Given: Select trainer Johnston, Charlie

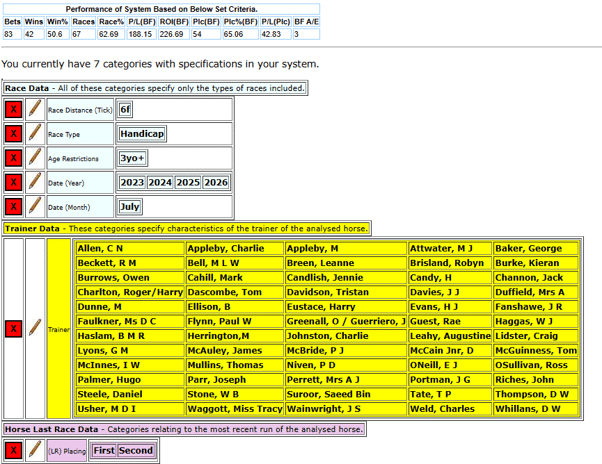Looking at the screenshot, I should tap(346, 336).
